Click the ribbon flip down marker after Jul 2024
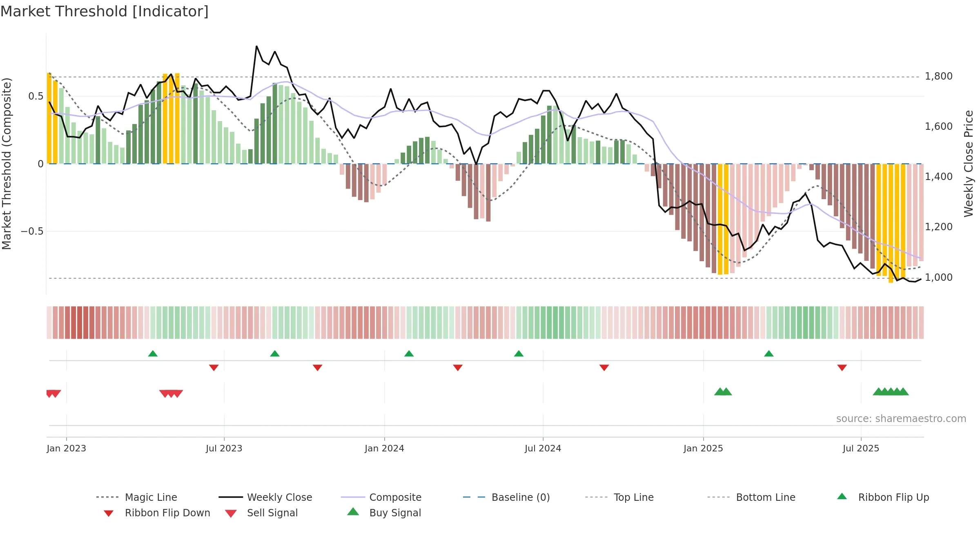Image resolution: width=980 pixels, height=551 pixels. [x=604, y=368]
